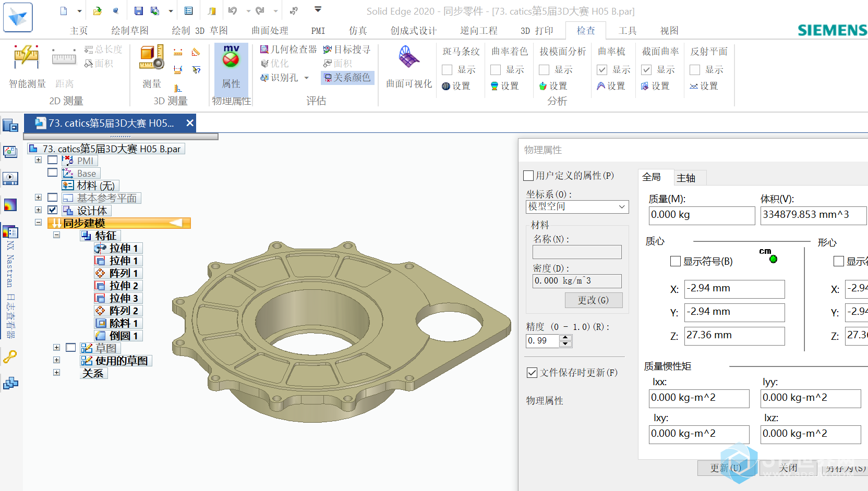The image size is (868, 491).
Task: Switch to 主页 ribbon tab
Action: [x=79, y=31]
